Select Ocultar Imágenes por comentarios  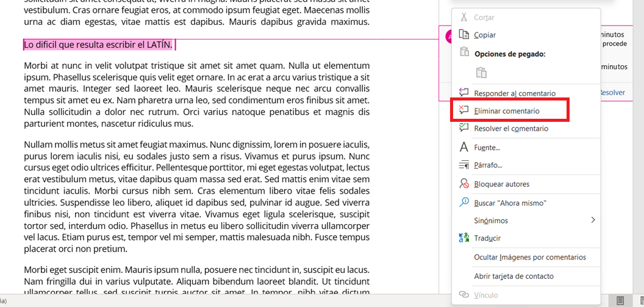coord(530,257)
